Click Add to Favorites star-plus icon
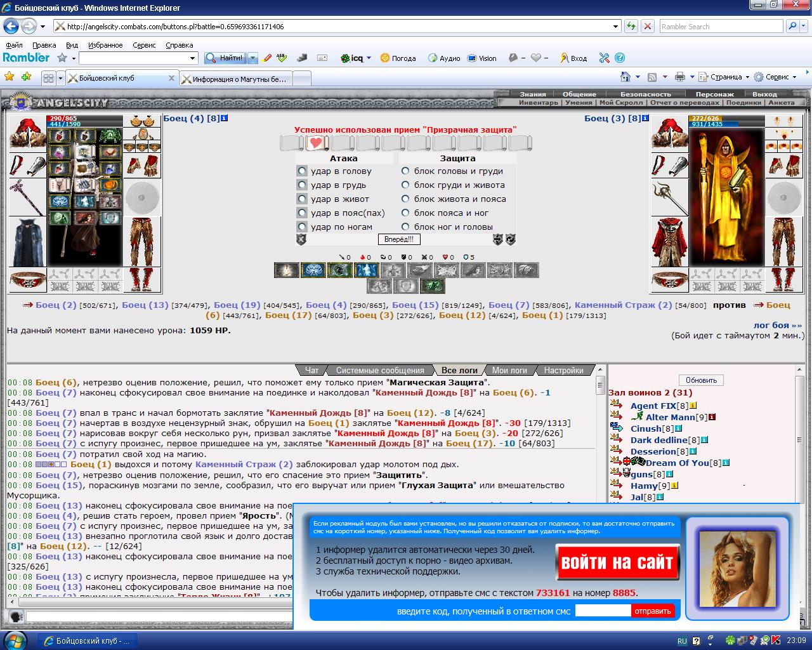Viewport: 812px width, 650px height. pyautogui.click(x=26, y=77)
